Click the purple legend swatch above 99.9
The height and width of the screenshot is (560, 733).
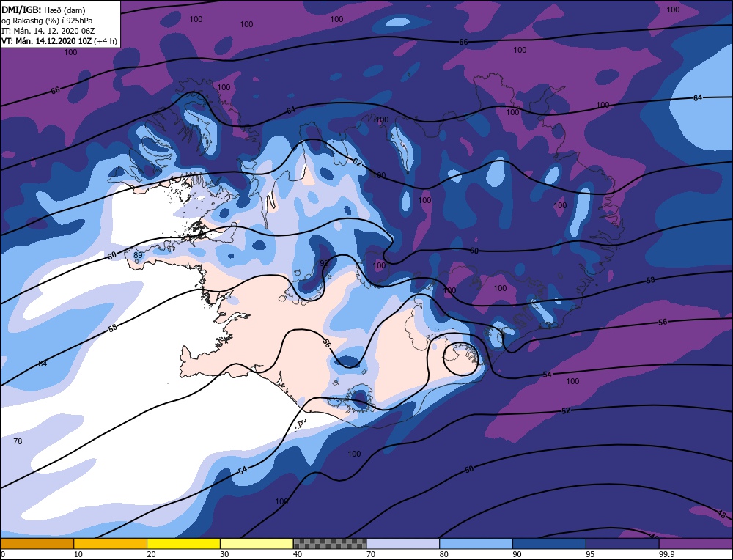696,544
